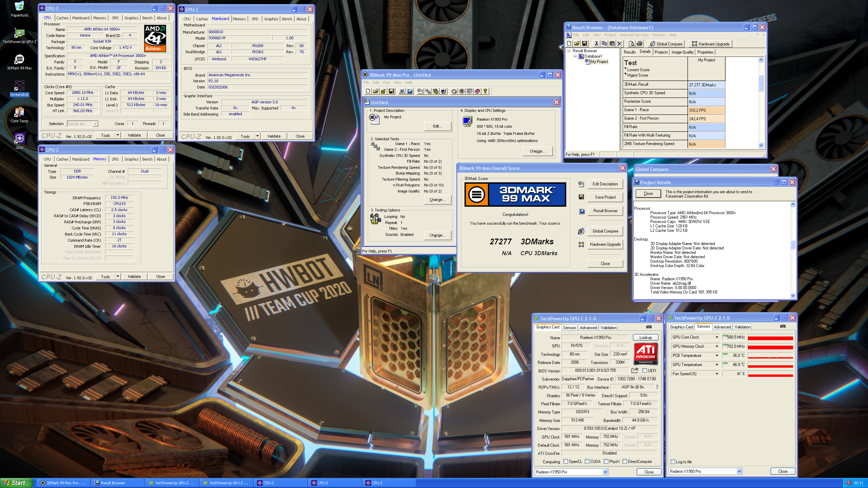Collapse the Database1 tree node

(575, 56)
